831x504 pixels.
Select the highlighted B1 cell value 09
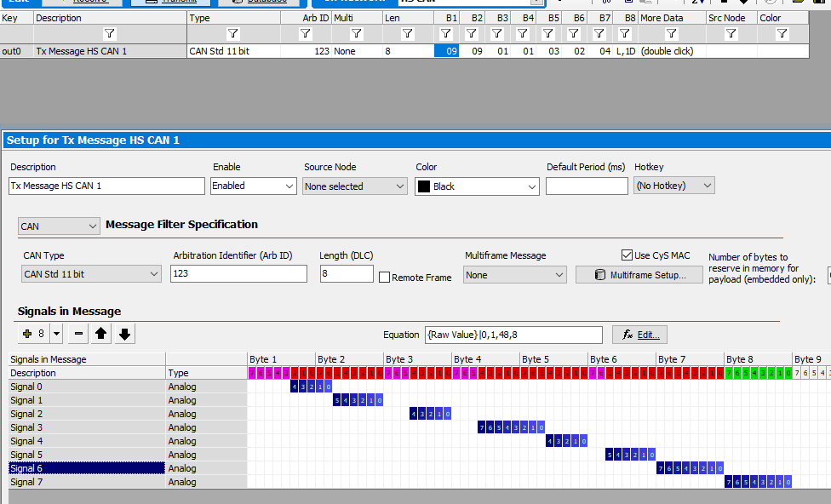click(x=446, y=51)
